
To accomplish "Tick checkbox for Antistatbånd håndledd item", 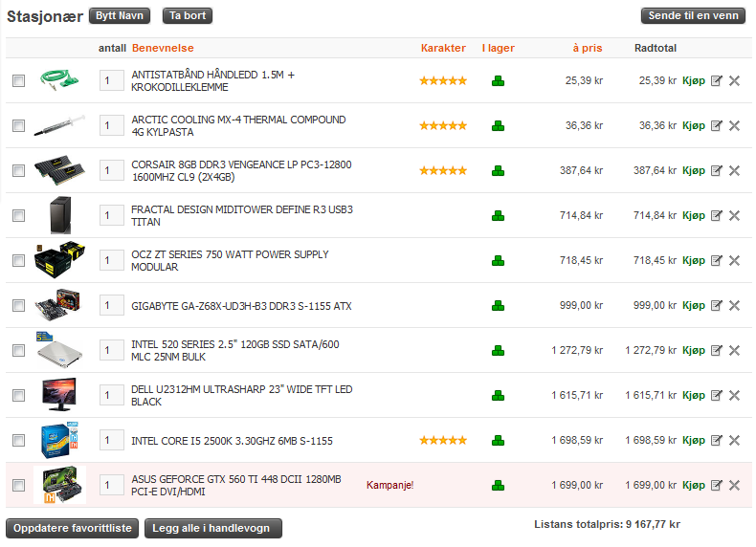I will (18, 80).
